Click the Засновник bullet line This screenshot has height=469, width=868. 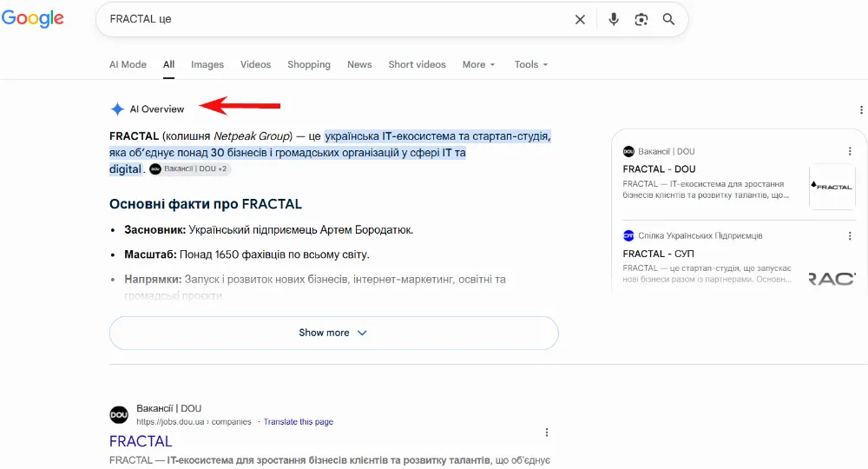coord(268,230)
